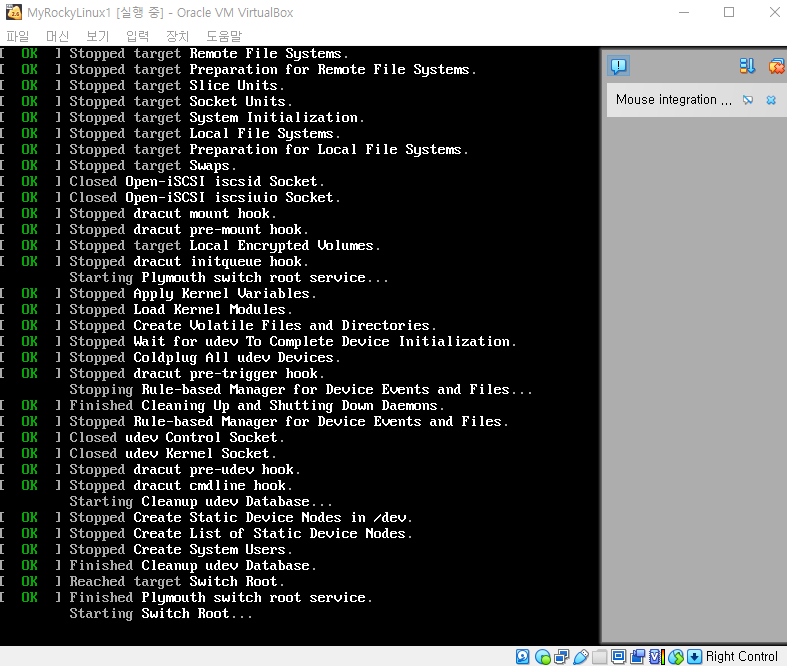Viewport: 787px width, 666px height.
Task: Click the 'Stopped target Local Encrypted Volumes.' line
Action: (225, 245)
